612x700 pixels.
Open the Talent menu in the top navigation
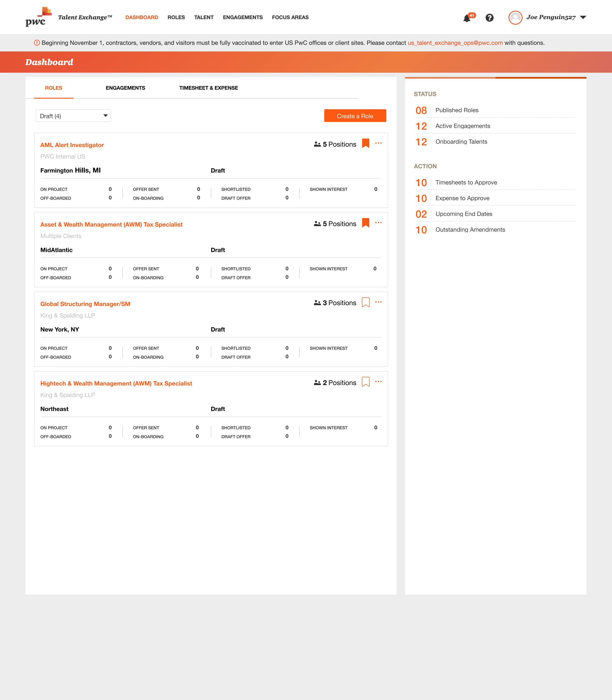[204, 17]
